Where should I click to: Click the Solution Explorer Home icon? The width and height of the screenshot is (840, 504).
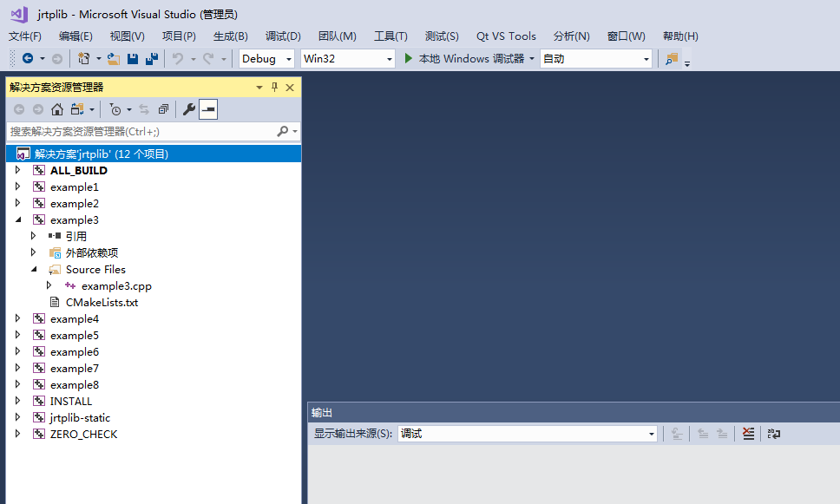coord(56,109)
